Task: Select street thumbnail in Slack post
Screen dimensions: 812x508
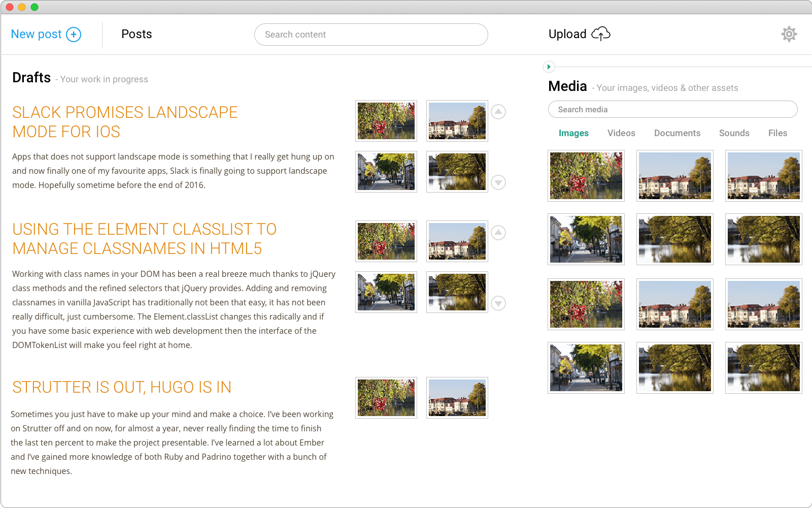Action: pyautogui.click(x=386, y=172)
